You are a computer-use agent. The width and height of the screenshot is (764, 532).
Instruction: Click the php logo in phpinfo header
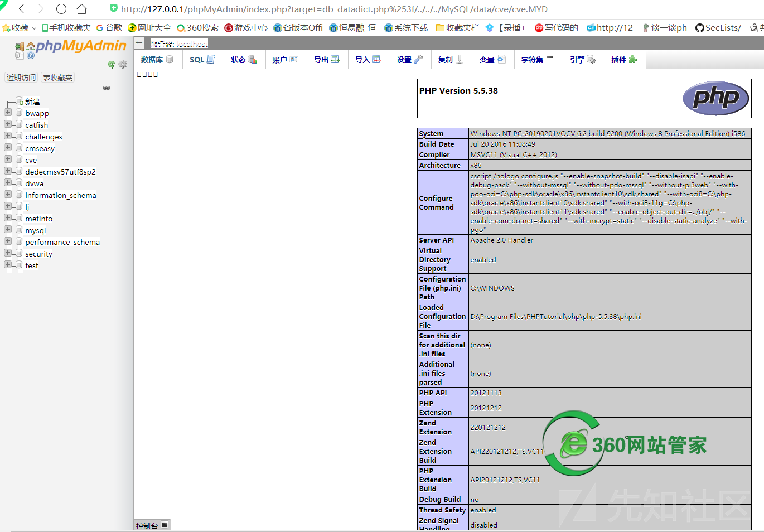(x=715, y=98)
